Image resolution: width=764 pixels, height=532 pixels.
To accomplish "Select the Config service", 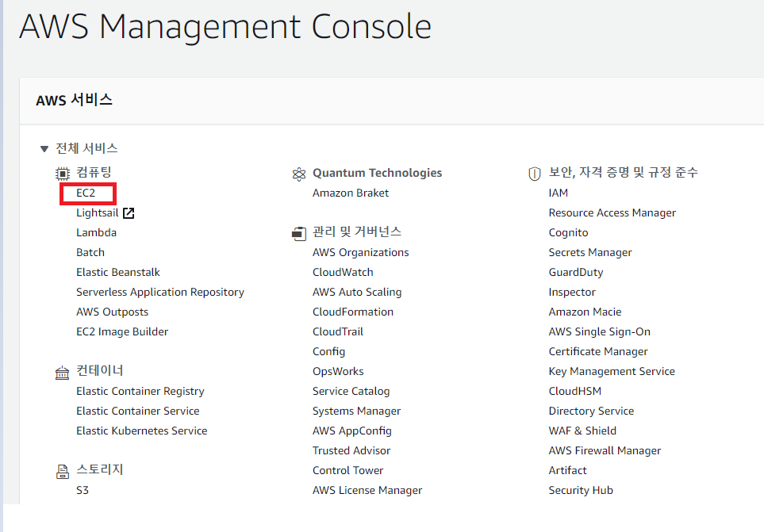I will (x=329, y=352).
